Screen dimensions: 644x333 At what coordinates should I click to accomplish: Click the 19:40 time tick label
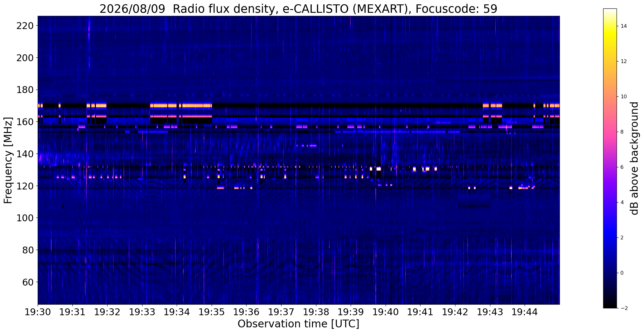(386, 312)
